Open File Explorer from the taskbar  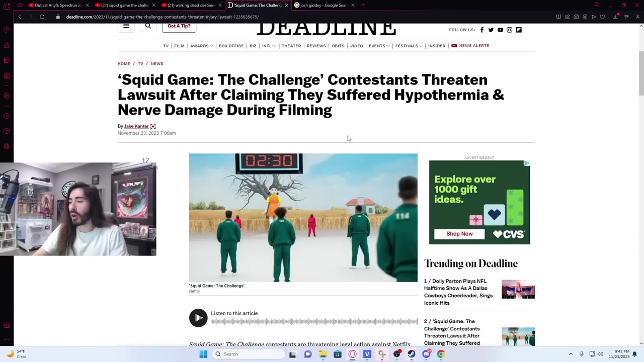click(x=323, y=354)
